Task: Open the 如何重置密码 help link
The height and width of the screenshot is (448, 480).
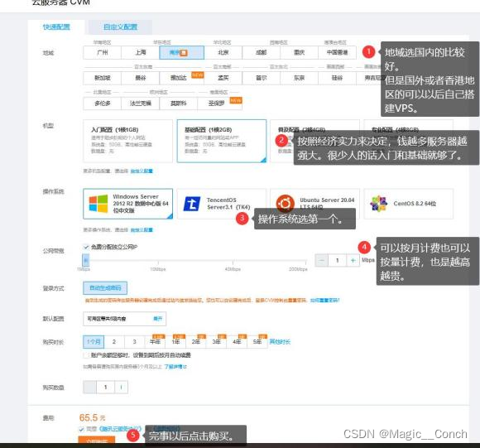Action: tap(324, 301)
